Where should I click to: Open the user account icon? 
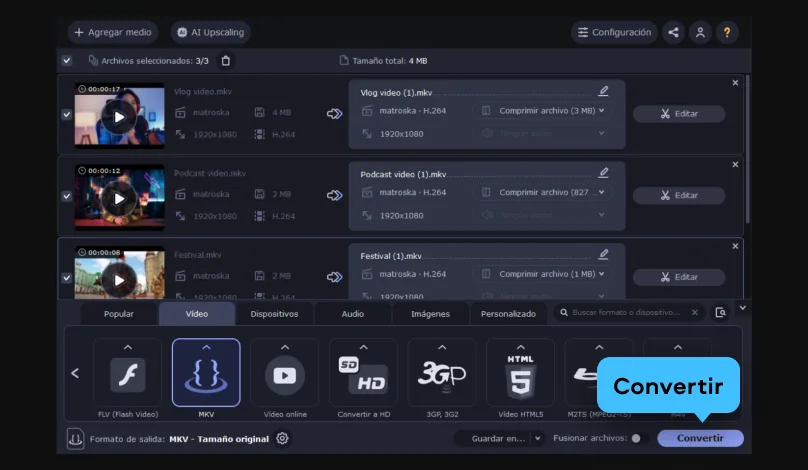[x=700, y=32]
